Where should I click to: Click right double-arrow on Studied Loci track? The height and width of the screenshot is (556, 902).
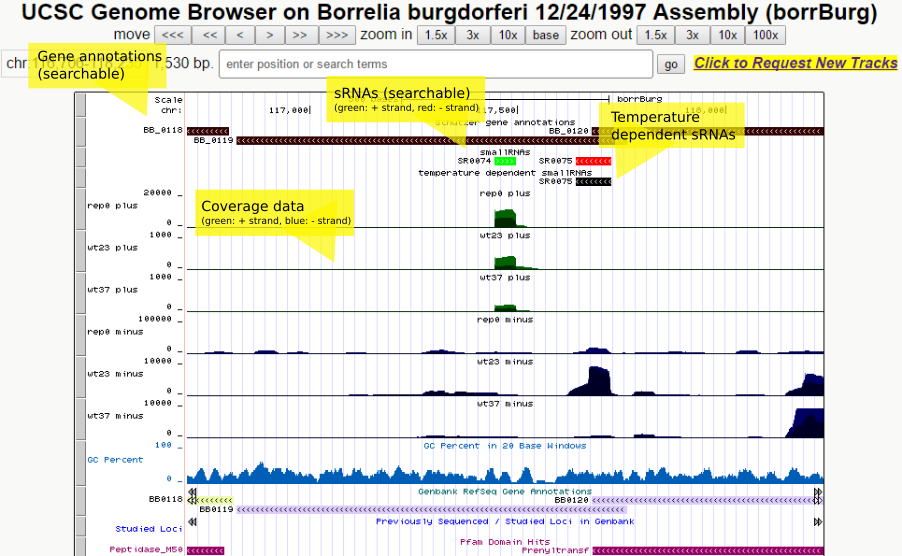point(818,522)
